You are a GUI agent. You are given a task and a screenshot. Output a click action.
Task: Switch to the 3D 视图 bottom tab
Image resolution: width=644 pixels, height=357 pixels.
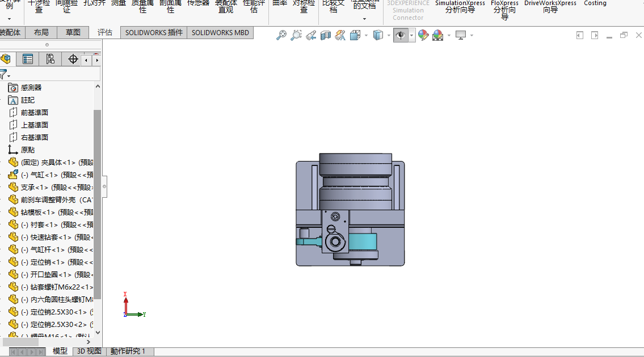click(89, 351)
